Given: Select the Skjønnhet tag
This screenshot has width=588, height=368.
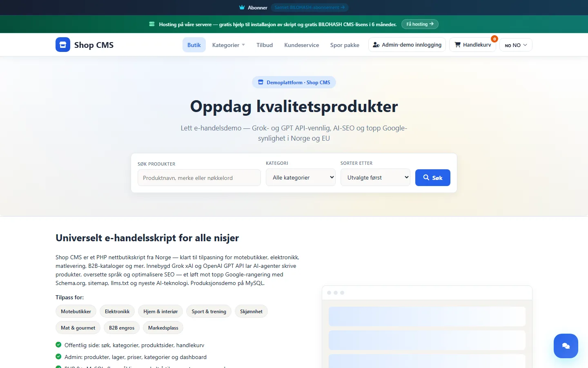Looking at the screenshot, I should click(x=251, y=312).
